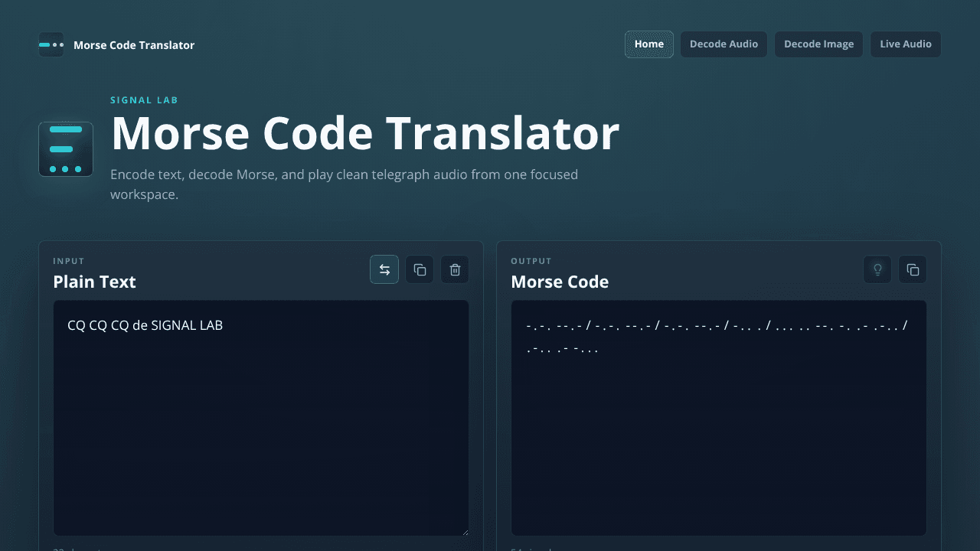The width and height of the screenshot is (980, 551).
Task: Click the 'Encode text, decode Morse' description
Action: (x=344, y=184)
